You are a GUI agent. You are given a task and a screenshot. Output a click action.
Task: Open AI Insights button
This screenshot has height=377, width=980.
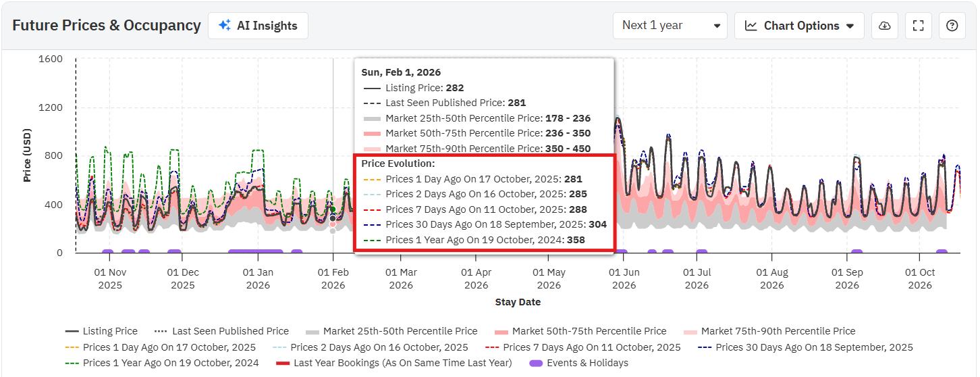258,26
